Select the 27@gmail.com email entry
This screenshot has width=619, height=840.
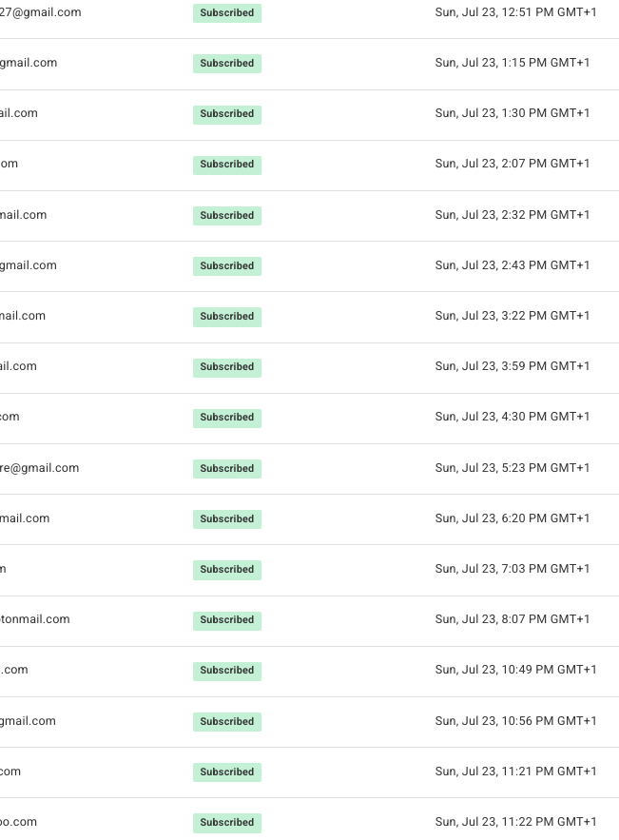click(40, 12)
